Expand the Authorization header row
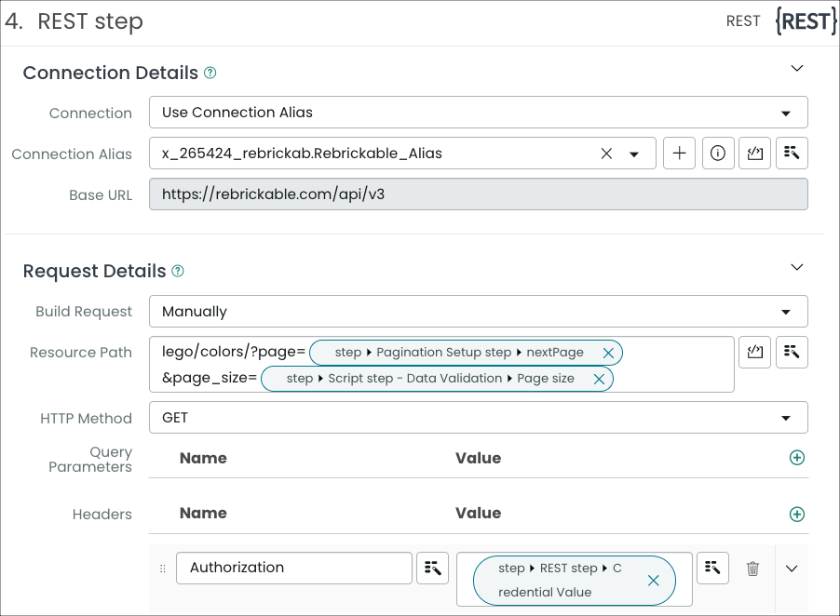840x616 pixels. click(x=791, y=568)
